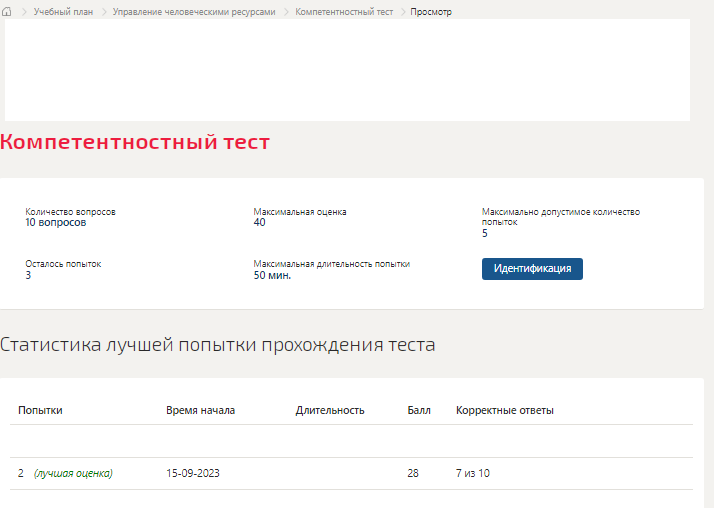714x508 pixels.
Task: Click the 'Время начала' column header
Action: pos(200,410)
